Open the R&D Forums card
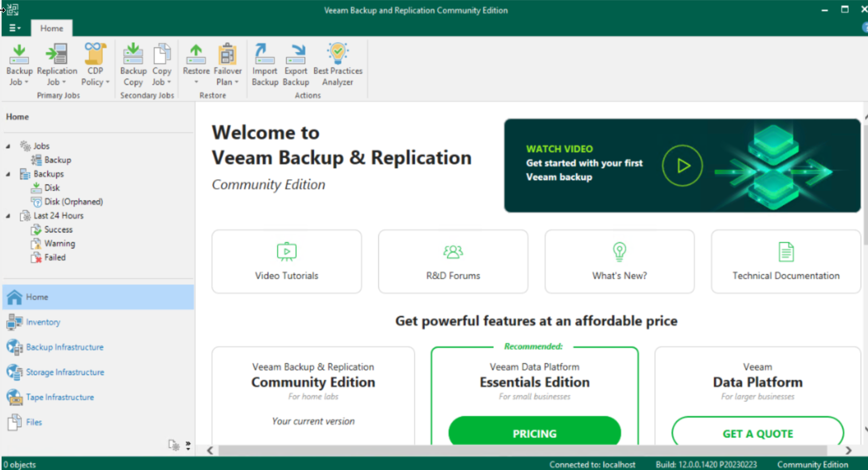 click(453, 262)
